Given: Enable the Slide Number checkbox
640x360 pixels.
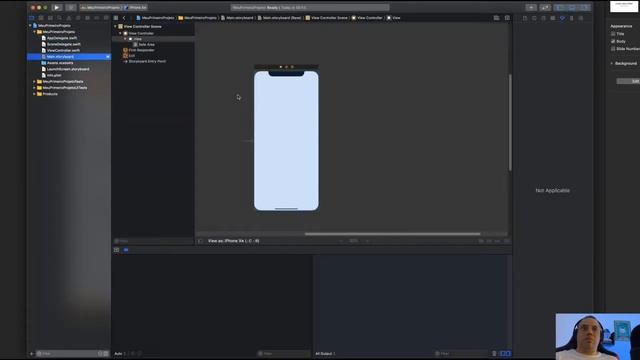Looking at the screenshot, I should click(x=613, y=49).
